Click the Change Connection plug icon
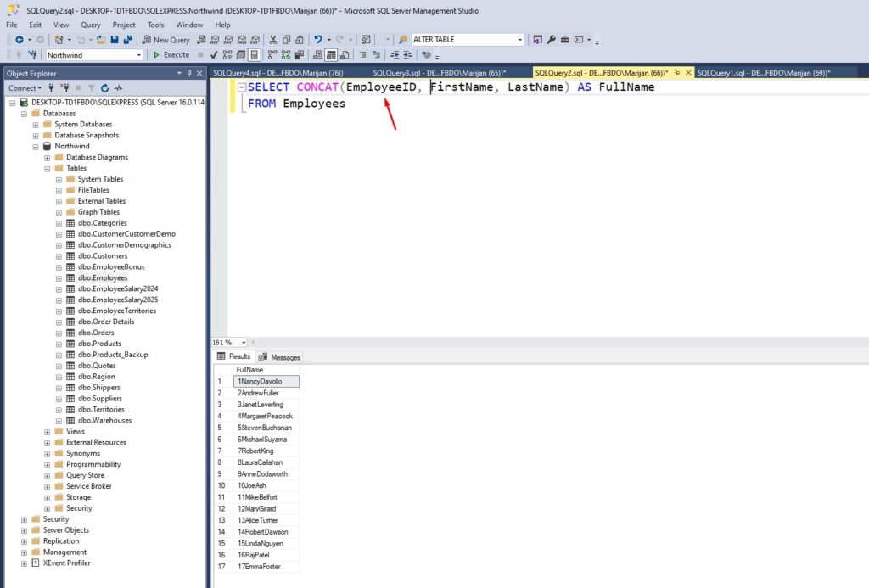Image resolution: width=869 pixels, height=588 pixels. 33,55
